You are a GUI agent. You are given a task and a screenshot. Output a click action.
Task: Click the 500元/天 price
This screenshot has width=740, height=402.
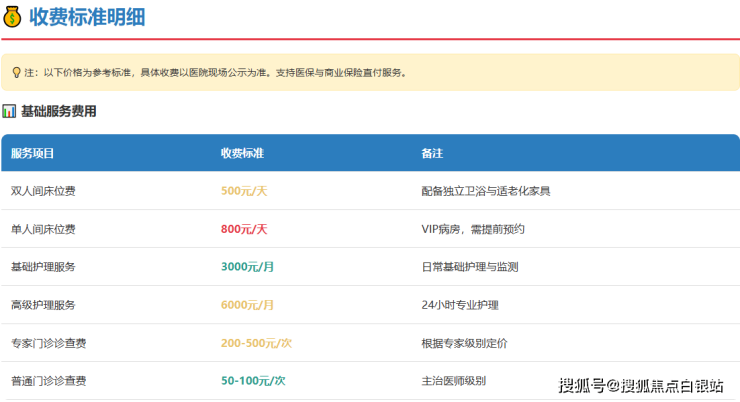(243, 191)
